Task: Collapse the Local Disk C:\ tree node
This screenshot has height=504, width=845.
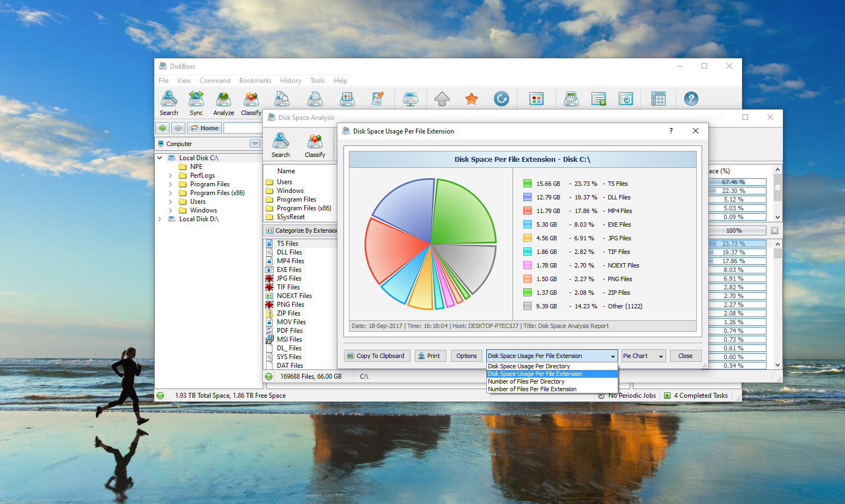Action: (160, 158)
